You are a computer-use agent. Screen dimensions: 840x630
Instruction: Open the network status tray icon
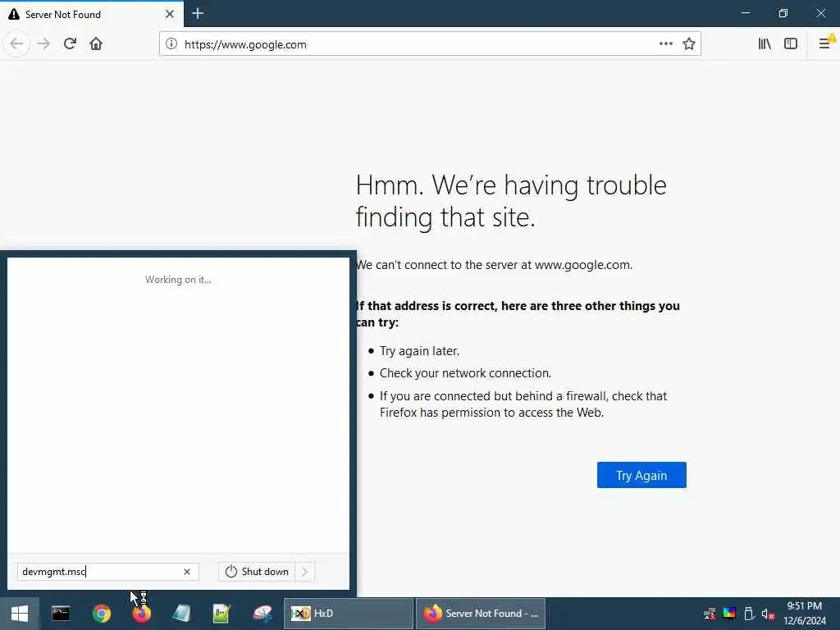tap(710, 614)
